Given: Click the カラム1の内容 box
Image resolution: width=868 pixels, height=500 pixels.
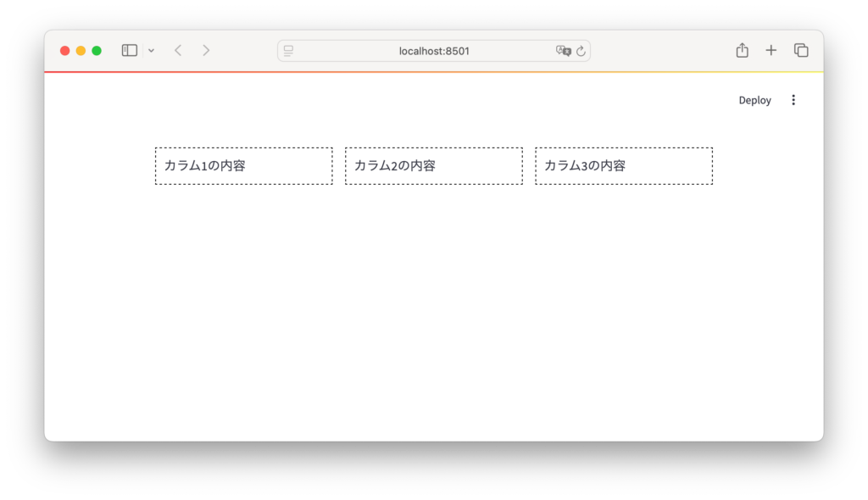Looking at the screenshot, I should tap(243, 166).
